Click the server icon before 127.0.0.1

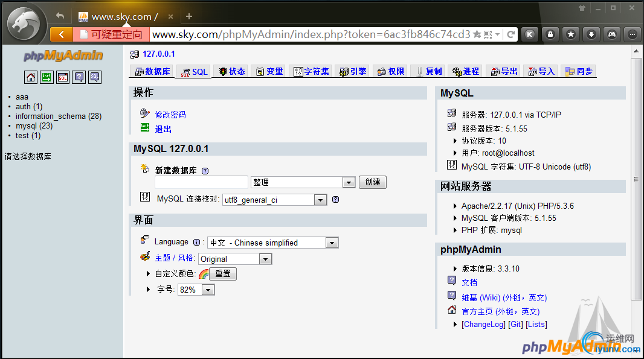[134, 54]
